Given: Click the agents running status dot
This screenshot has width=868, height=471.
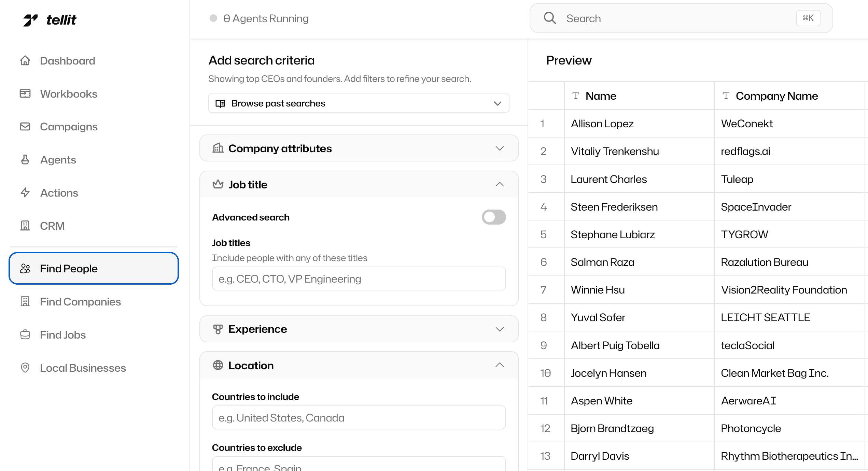Looking at the screenshot, I should click(x=213, y=18).
